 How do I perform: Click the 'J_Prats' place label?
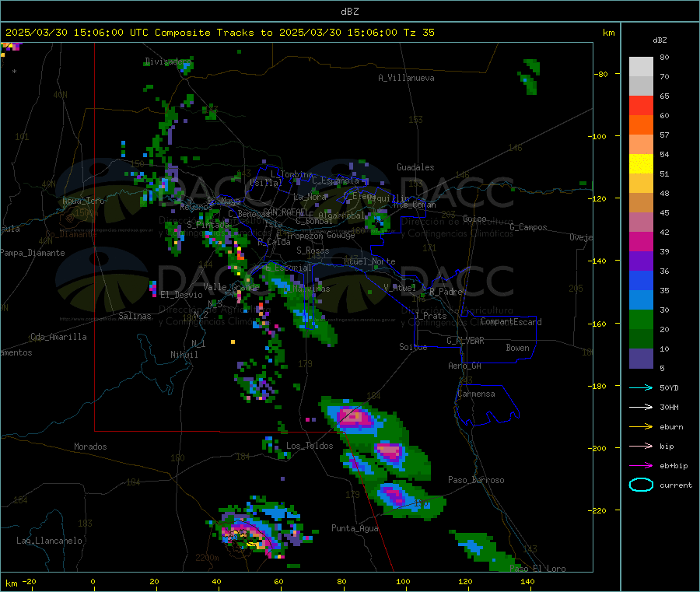[430, 316]
